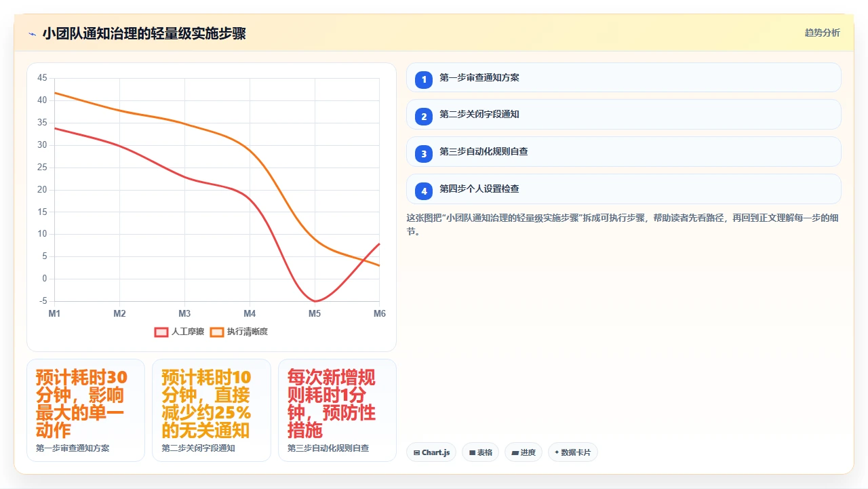
Task: Click the step 1 number badge
Action: click(x=424, y=79)
